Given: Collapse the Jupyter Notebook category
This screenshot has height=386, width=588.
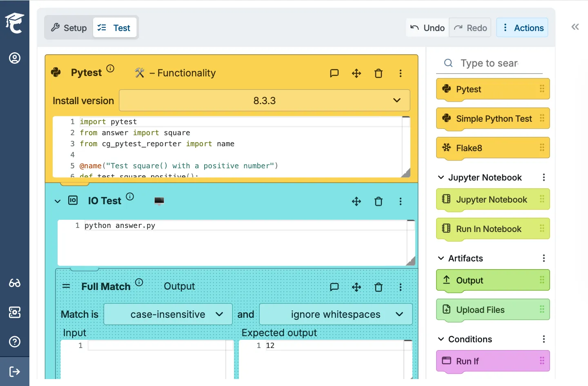Looking at the screenshot, I should click(441, 177).
